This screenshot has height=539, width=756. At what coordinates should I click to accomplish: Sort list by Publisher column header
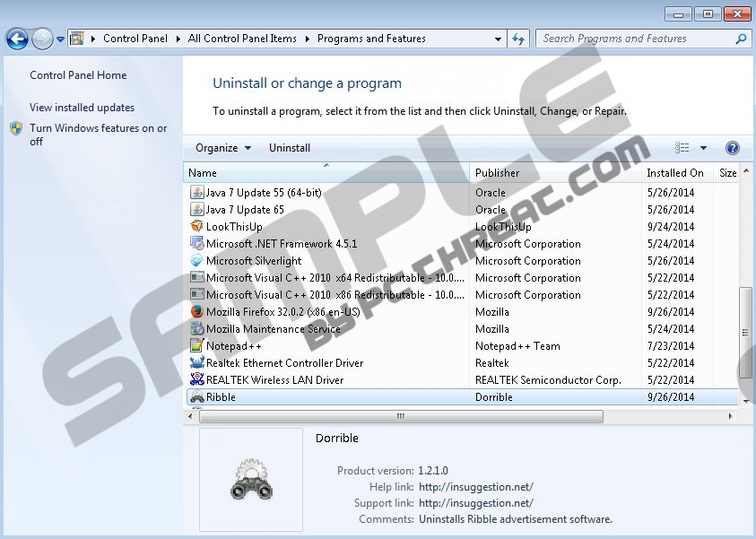pos(498,173)
